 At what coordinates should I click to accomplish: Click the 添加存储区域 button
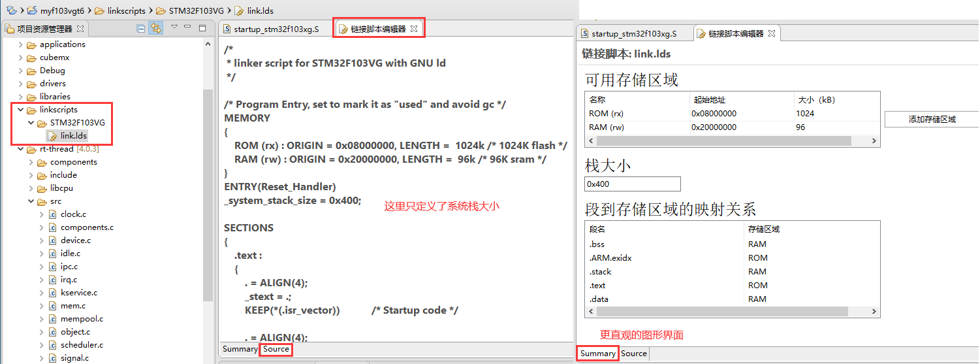(932, 120)
